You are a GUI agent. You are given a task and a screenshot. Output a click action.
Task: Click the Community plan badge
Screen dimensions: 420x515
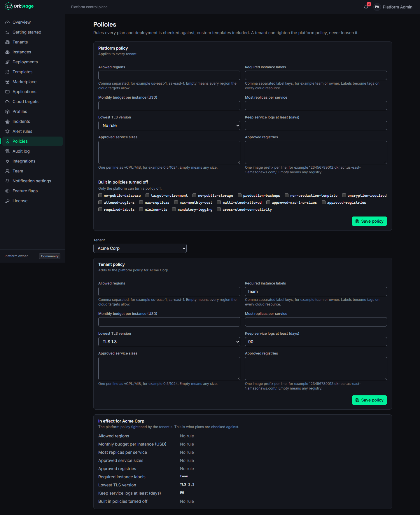50,256
